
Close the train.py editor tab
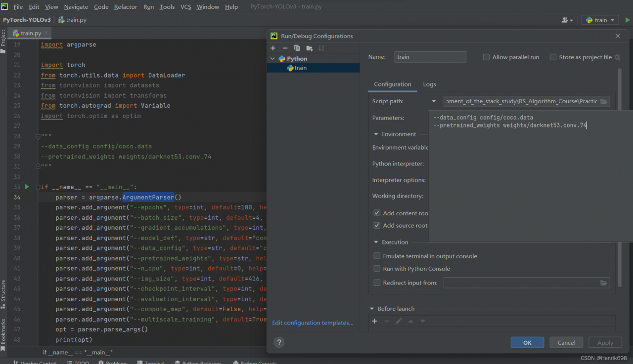[47, 33]
